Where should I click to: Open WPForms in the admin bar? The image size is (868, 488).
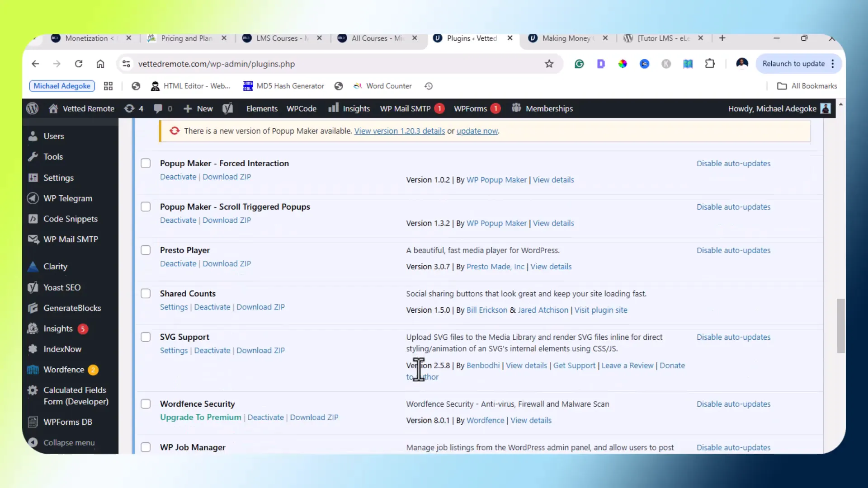(x=477, y=108)
